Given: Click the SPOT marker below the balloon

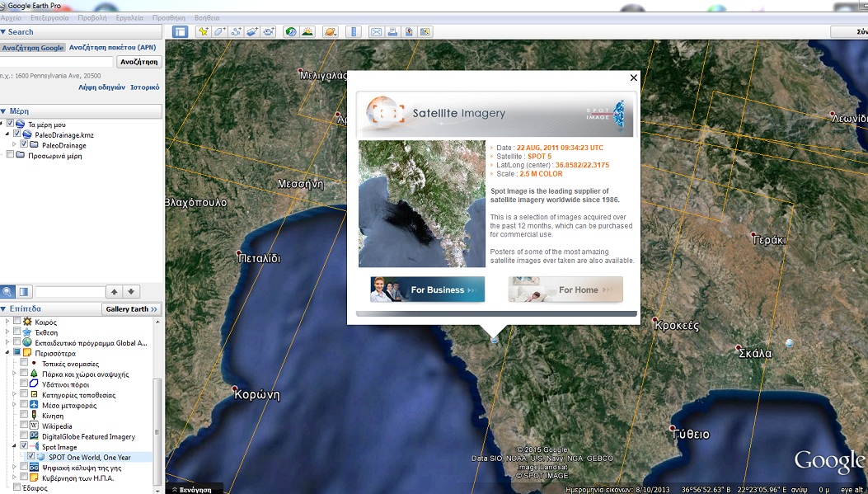Looking at the screenshot, I should (495, 340).
